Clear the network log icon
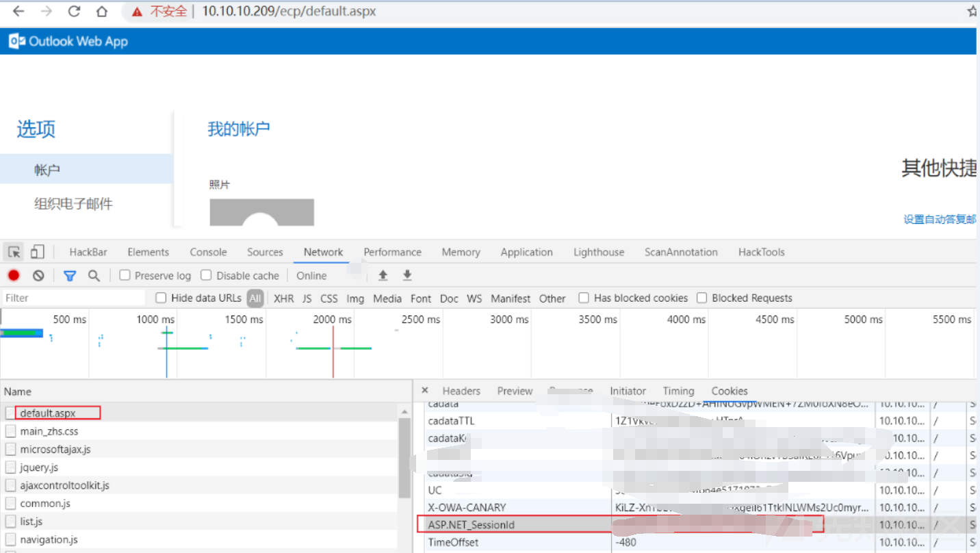The image size is (980, 553). 38,275
